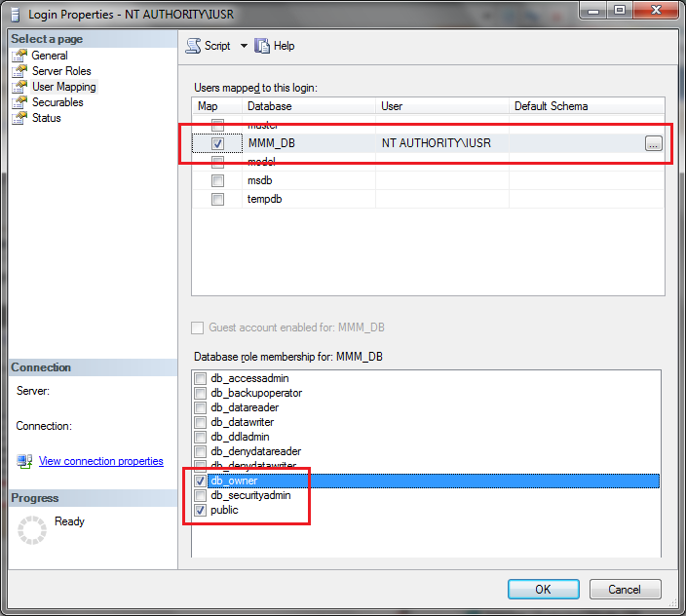This screenshot has height=616, width=686.
Task: Check the db_backupoperator role
Action: (200, 393)
